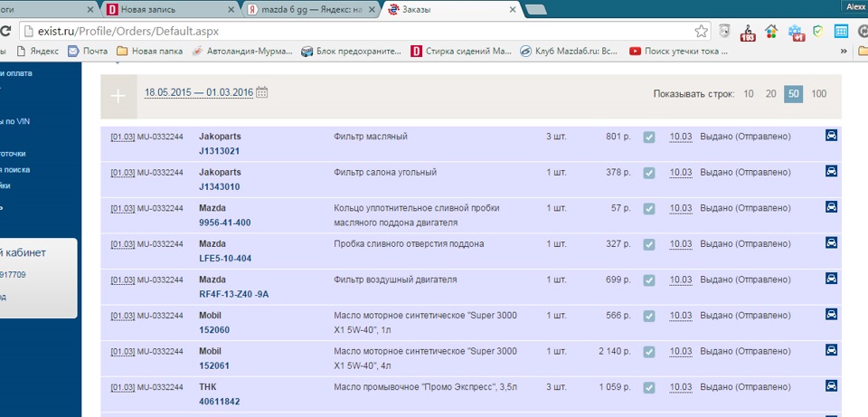Viewport: 868px width, 417px height.
Task: Open car icon for THK 40611842 row
Action: (831, 386)
